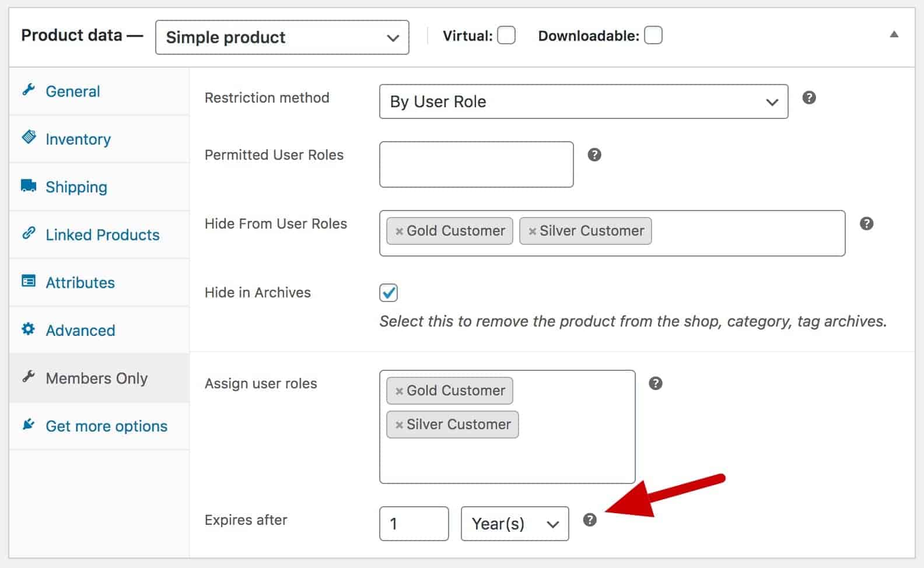Open the Restriction method dropdown
The height and width of the screenshot is (568, 924).
point(584,101)
